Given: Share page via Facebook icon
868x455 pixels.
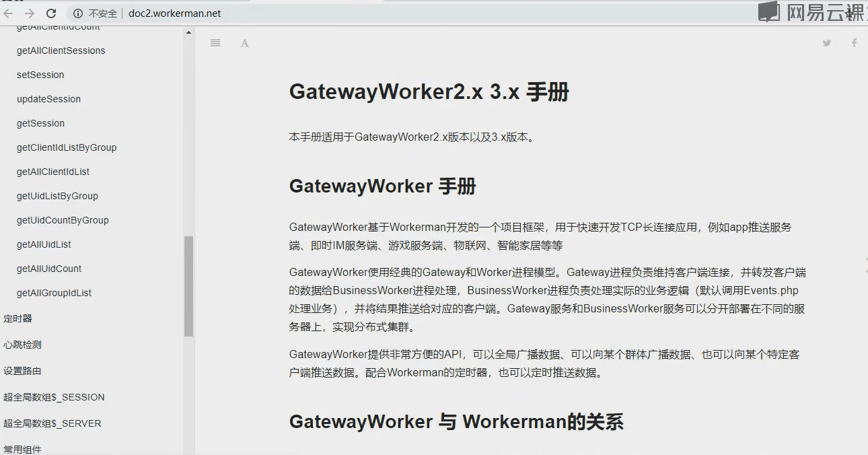Looking at the screenshot, I should 855,43.
